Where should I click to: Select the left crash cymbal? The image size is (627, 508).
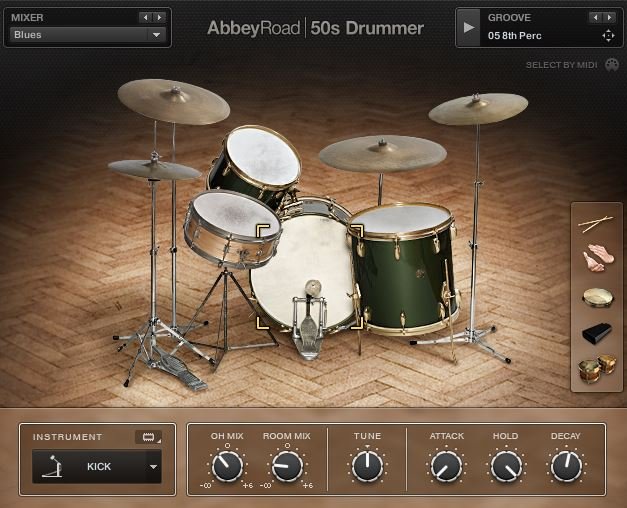pyautogui.click(x=174, y=101)
